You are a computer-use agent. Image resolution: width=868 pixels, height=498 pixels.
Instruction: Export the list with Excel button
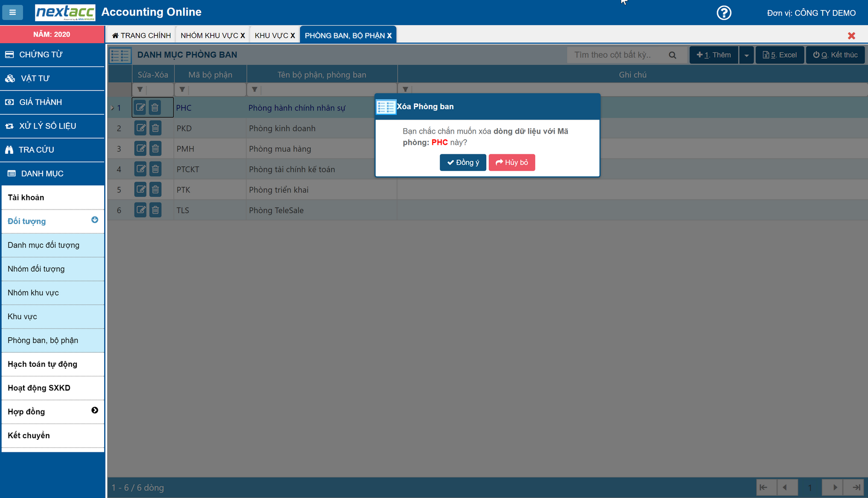779,55
